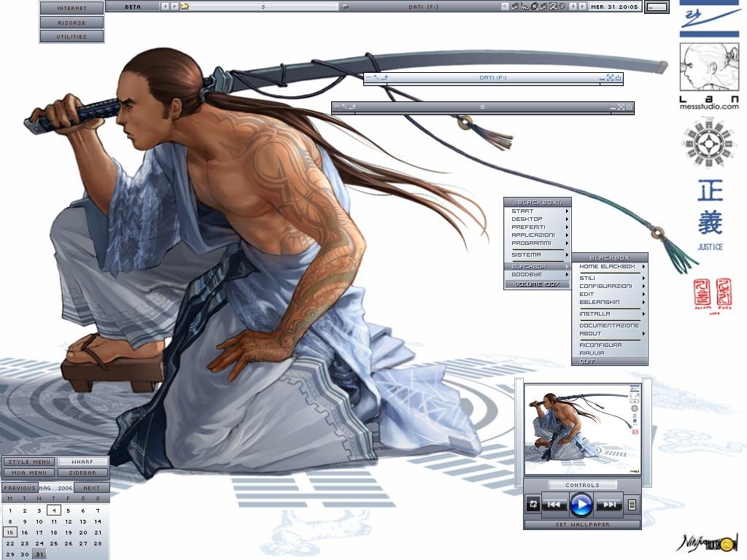Expand the Stili submenu arrow
The height and width of the screenshot is (560, 747).
click(x=643, y=278)
